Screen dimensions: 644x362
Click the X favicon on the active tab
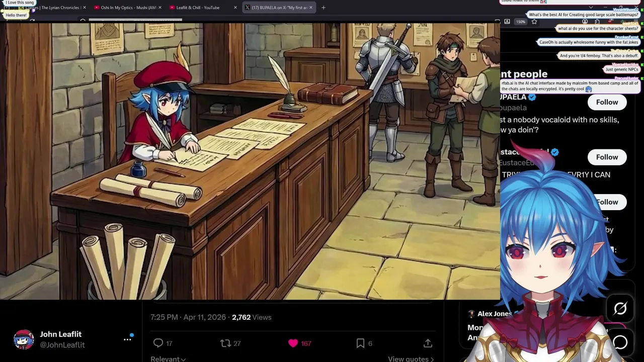tap(247, 8)
